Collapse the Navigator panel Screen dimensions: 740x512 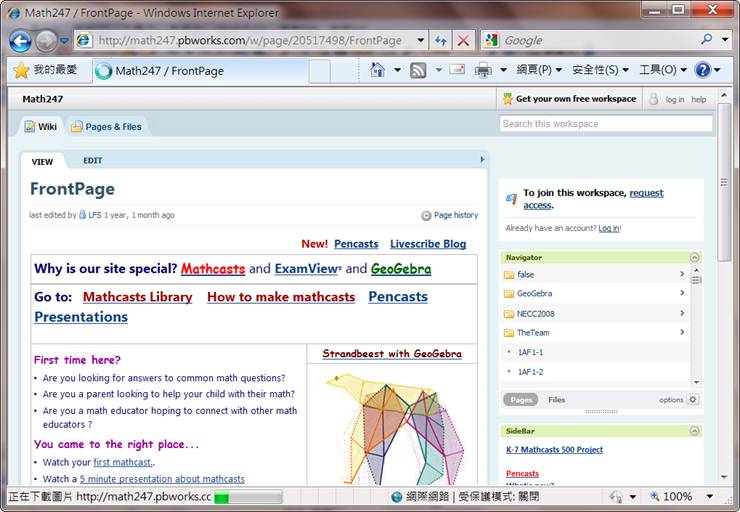click(694, 258)
